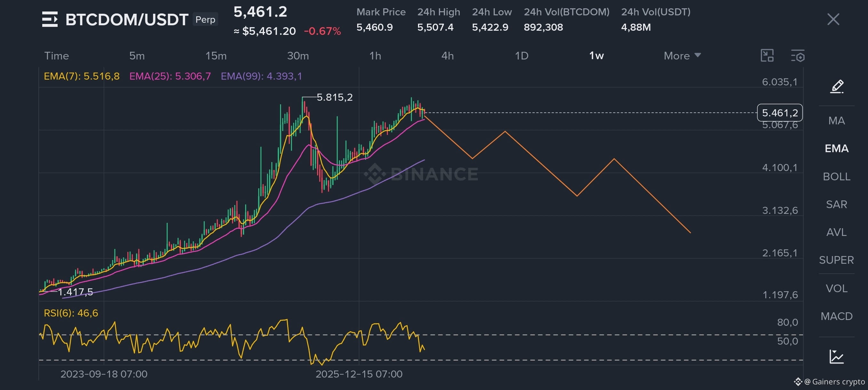The width and height of the screenshot is (868, 390).
Task: Click the RSI 80,0 axis label
Action: coord(787,322)
